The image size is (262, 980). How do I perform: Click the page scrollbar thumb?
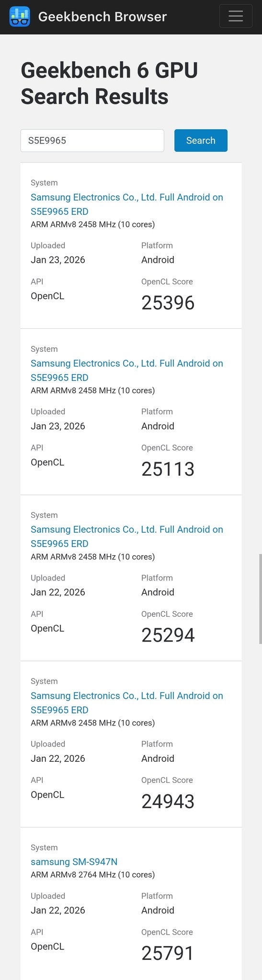(x=260, y=599)
